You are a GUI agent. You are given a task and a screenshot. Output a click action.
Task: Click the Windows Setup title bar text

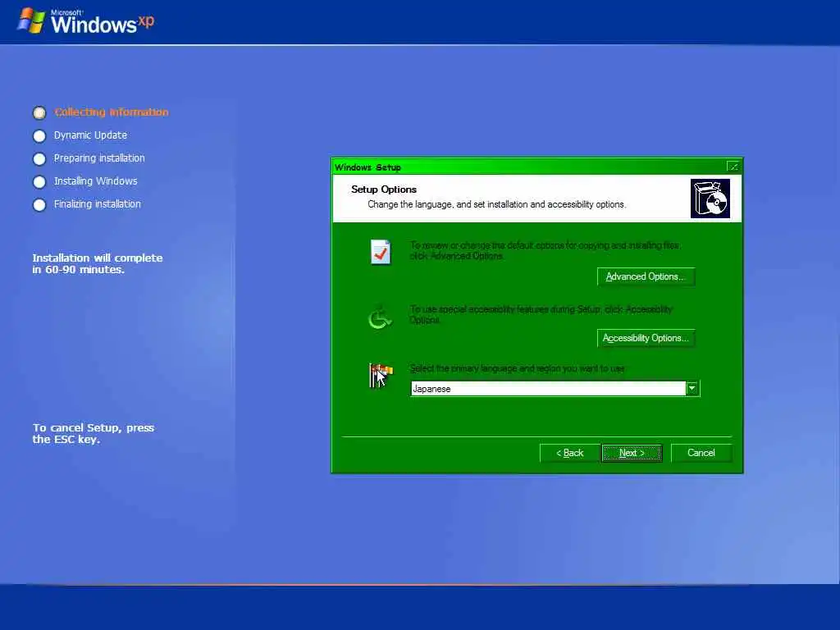(367, 167)
